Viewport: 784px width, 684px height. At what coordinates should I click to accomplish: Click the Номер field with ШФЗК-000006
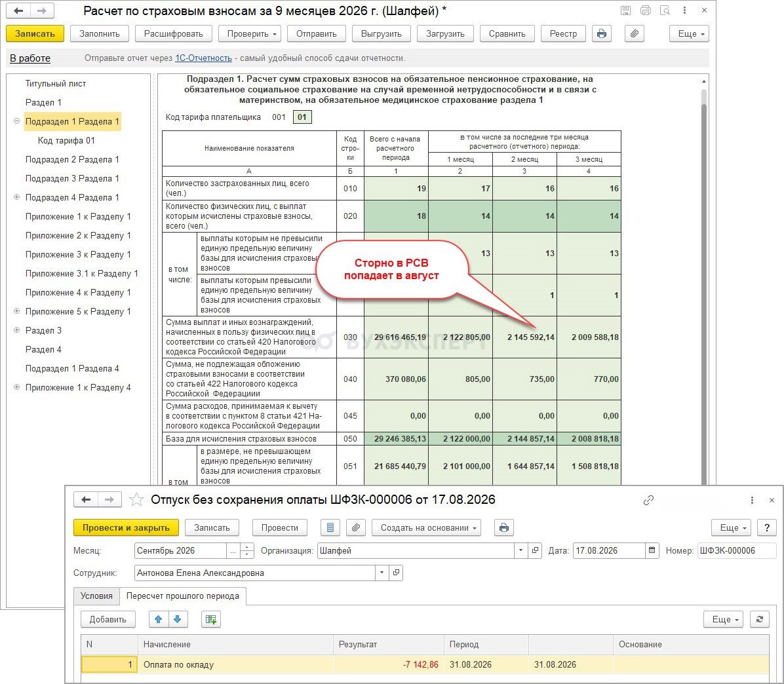click(x=737, y=550)
